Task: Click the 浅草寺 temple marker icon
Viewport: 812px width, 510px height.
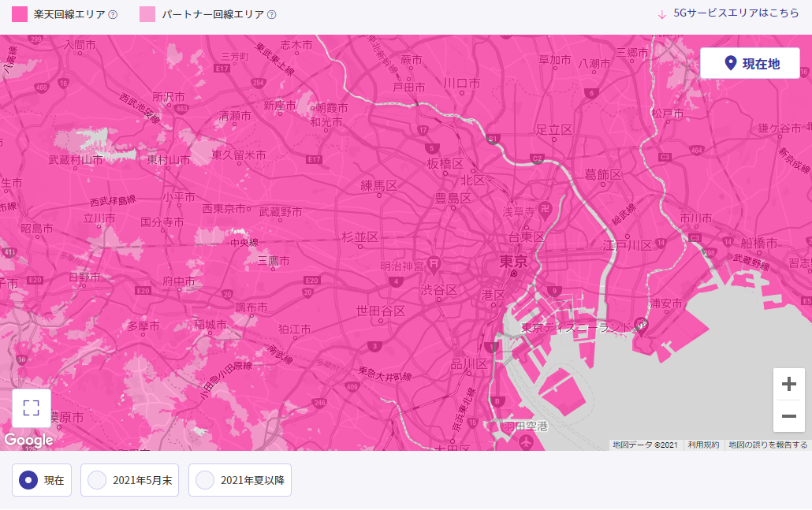Action: [x=545, y=210]
